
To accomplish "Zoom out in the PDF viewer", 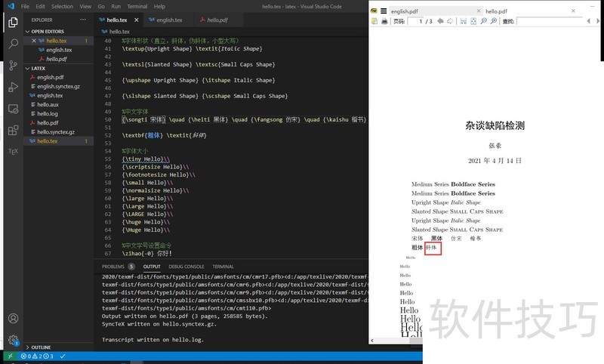I will click(x=483, y=21).
